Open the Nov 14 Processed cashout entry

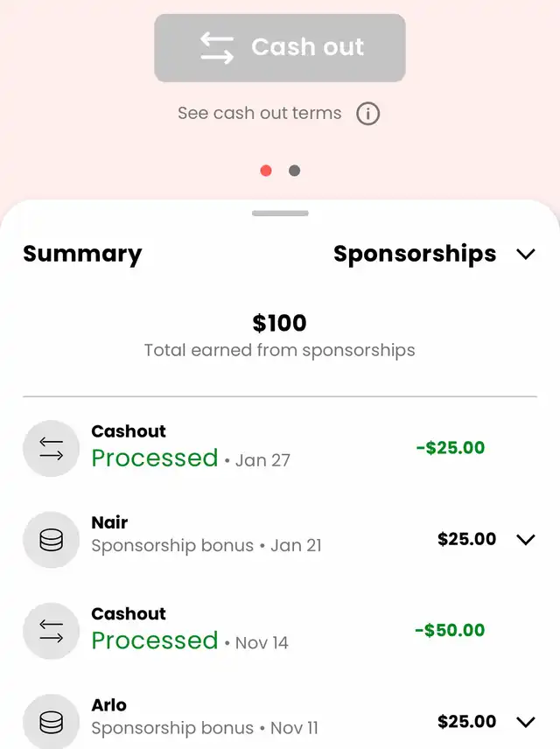[x=280, y=631]
